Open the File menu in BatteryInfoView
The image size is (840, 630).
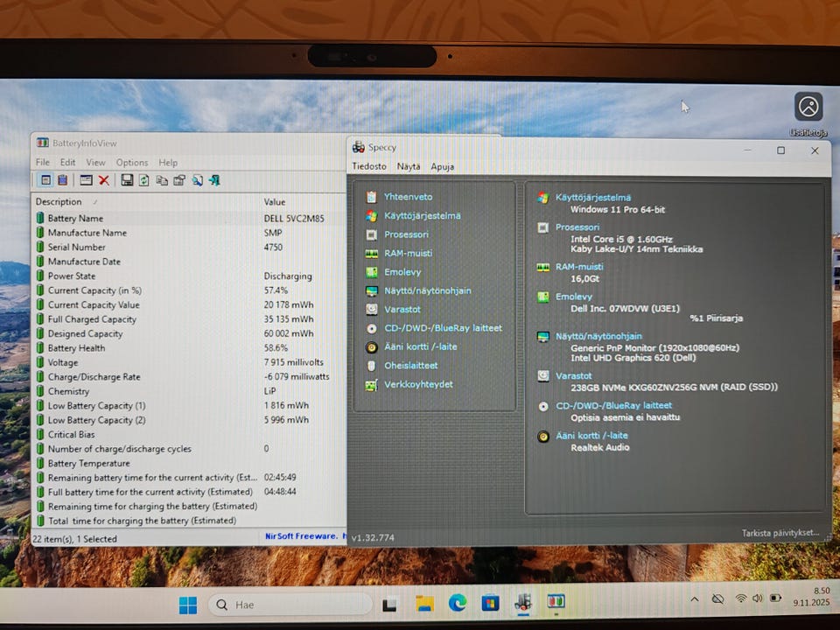coord(42,163)
